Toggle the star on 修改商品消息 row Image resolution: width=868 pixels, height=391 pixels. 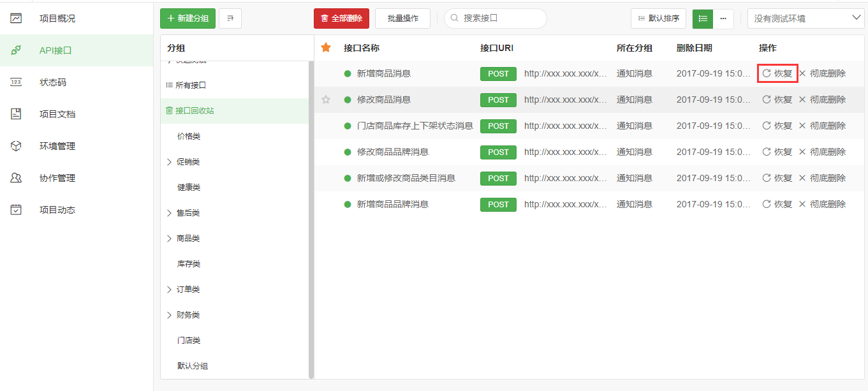[x=326, y=100]
